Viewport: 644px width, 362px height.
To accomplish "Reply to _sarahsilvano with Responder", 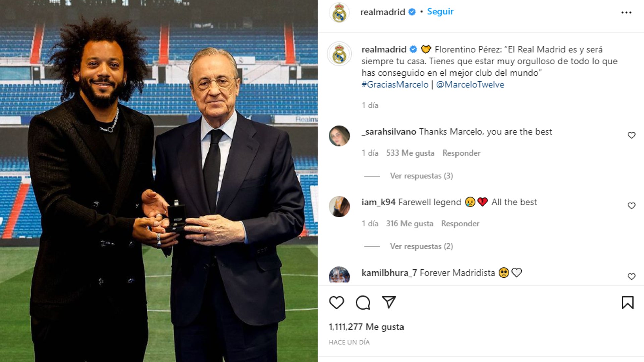I will [x=461, y=153].
